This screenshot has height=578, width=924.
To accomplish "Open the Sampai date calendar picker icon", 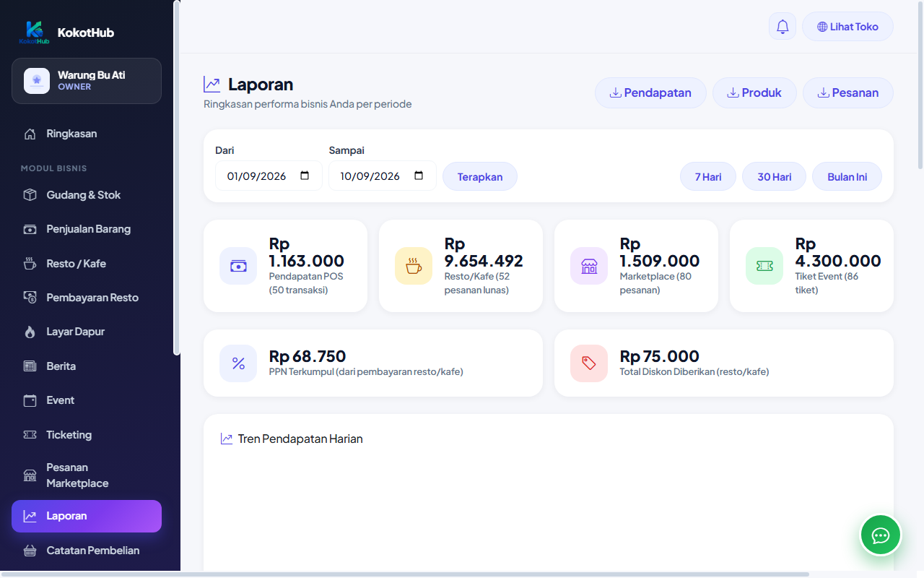I will click(x=419, y=176).
